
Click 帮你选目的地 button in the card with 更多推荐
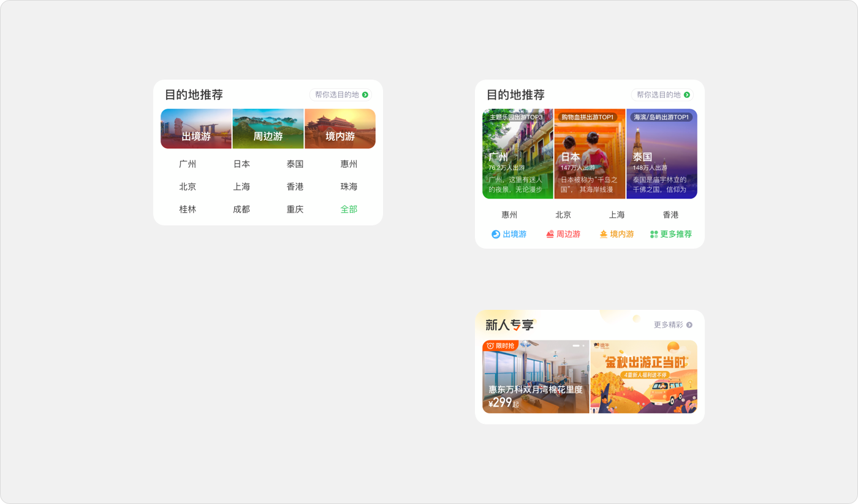(662, 95)
